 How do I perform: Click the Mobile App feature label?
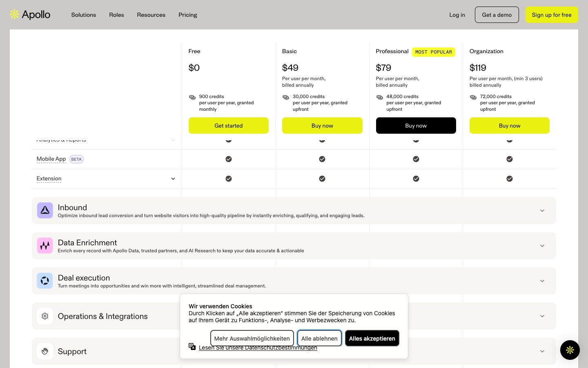pyautogui.click(x=51, y=159)
